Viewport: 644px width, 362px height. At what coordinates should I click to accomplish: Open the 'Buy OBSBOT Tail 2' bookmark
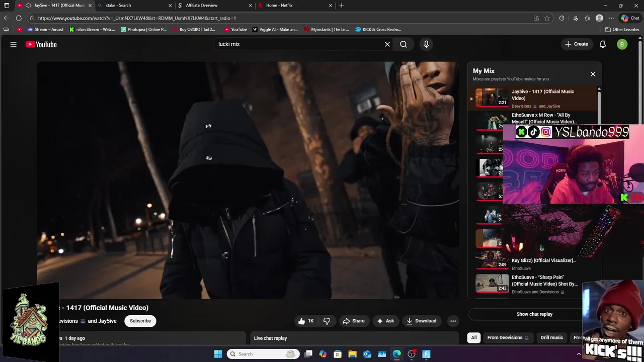point(194,29)
